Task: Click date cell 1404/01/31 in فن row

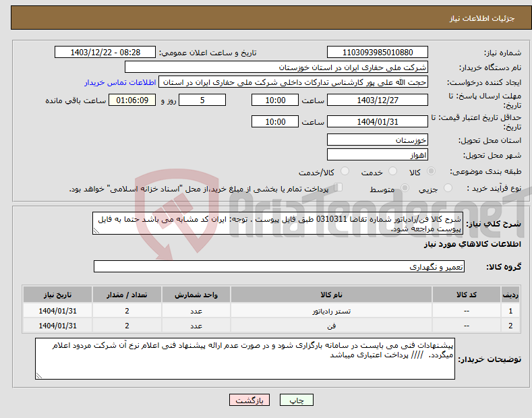Action: coord(57,326)
